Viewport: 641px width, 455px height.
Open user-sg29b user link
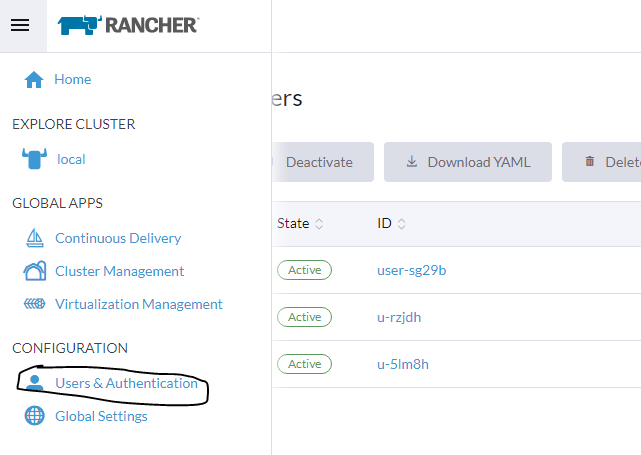(x=411, y=270)
